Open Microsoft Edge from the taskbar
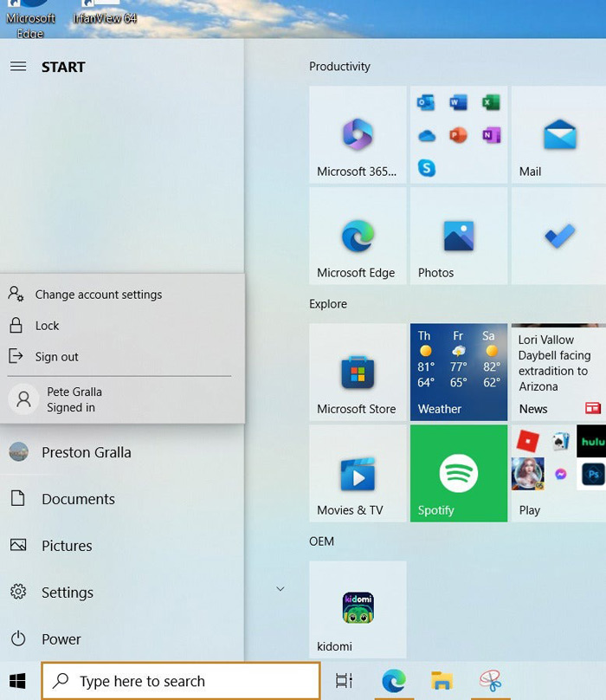This screenshot has height=700, width=606. click(394, 681)
